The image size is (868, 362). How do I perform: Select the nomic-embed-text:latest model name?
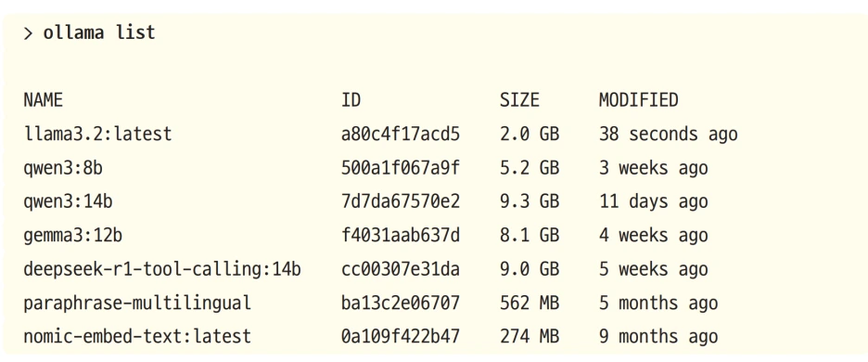coord(137,337)
